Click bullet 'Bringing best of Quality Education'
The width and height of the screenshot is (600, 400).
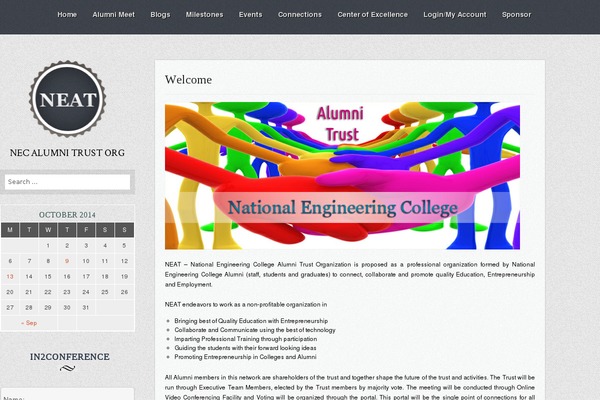[251, 321]
